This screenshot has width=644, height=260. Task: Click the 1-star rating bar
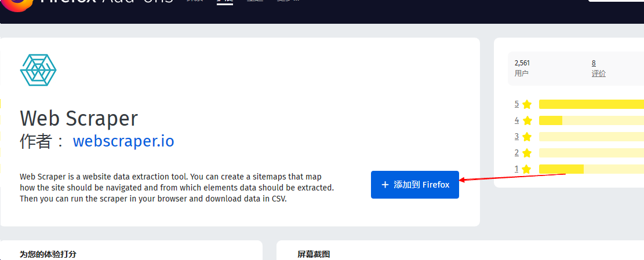point(591,169)
